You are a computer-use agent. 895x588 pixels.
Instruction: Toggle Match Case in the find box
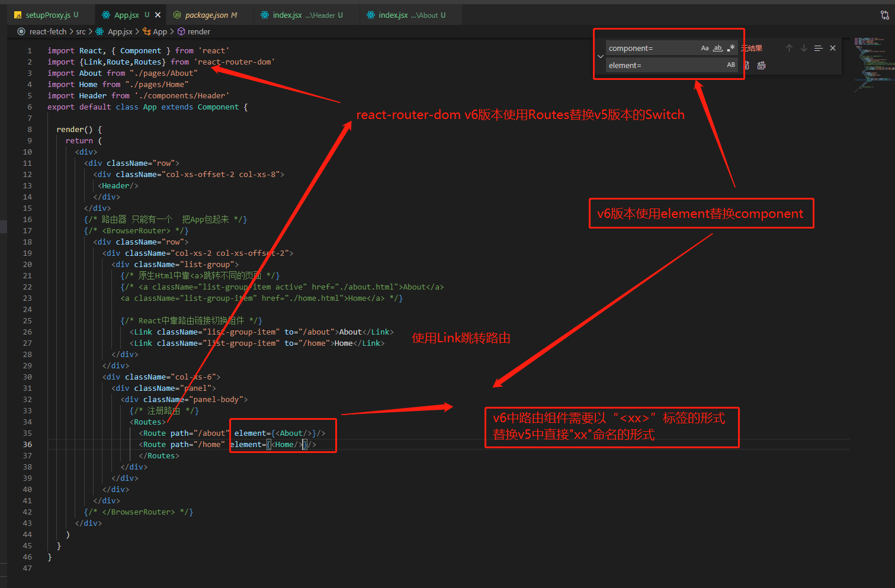click(705, 48)
